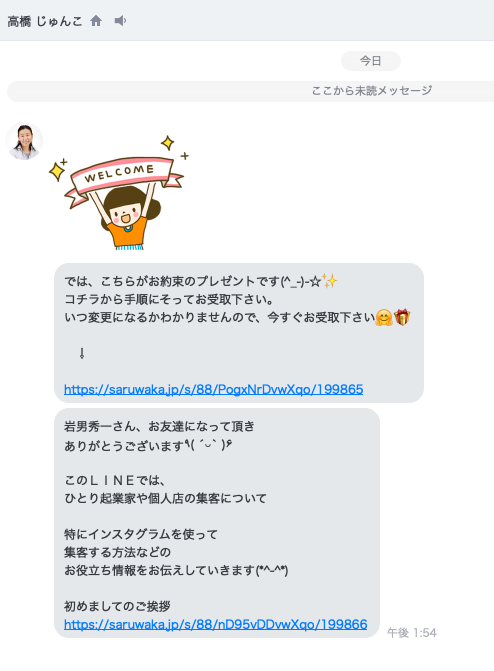Screen dimensions: 494x671
Task: Open the sender's profile avatar photo
Action: pyautogui.click(x=24, y=141)
